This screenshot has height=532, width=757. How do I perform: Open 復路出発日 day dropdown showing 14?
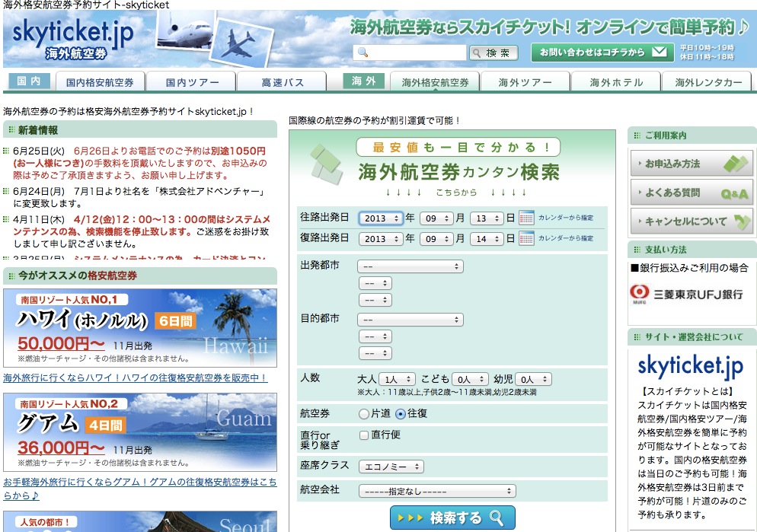(x=487, y=239)
